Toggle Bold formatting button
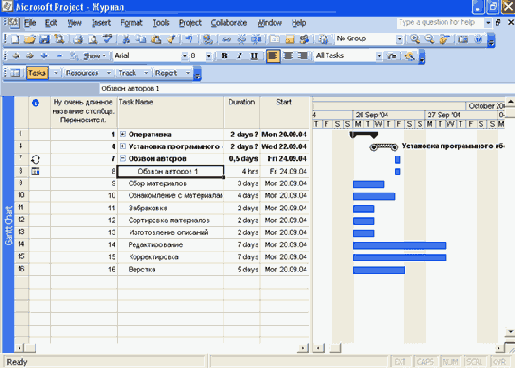 click(225, 56)
